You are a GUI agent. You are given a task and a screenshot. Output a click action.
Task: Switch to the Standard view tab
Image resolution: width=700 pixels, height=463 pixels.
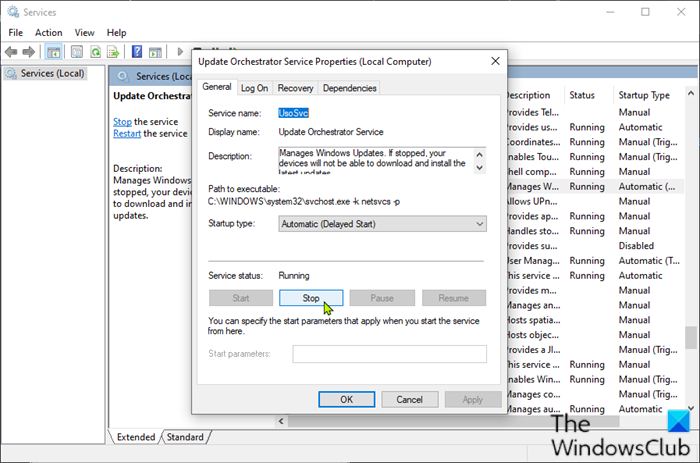(185, 437)
